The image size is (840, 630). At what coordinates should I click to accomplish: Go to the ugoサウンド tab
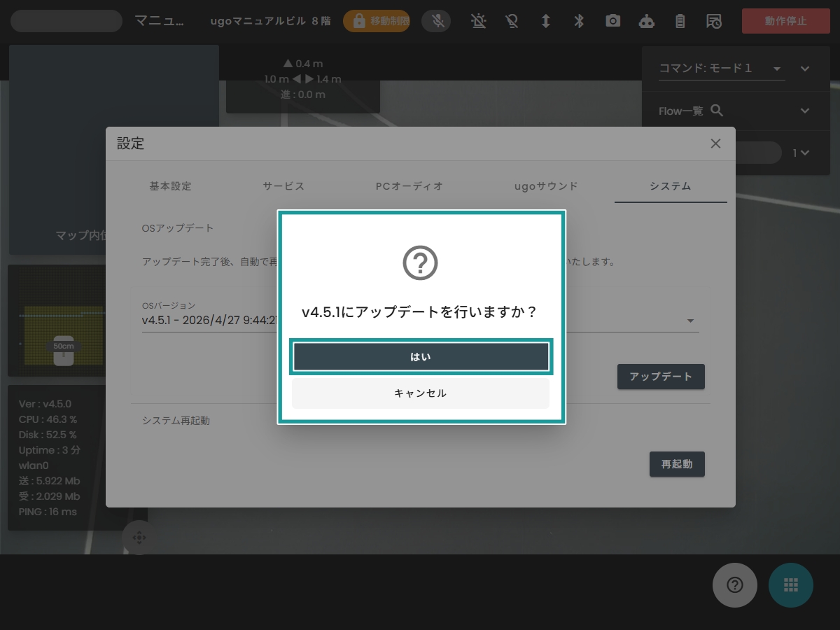pos(546,186)
